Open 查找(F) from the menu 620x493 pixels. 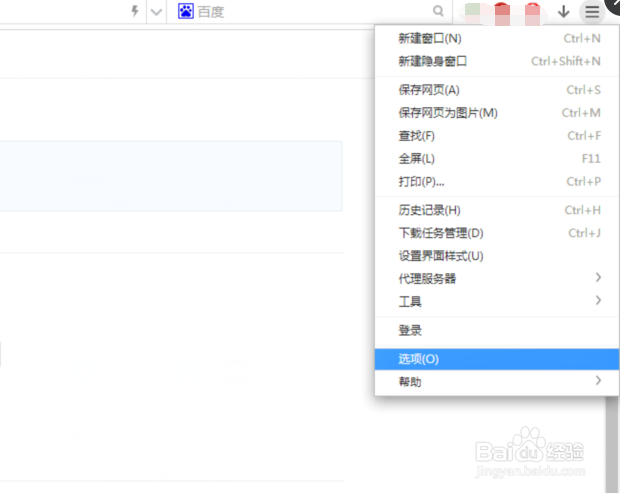point(497,136)
